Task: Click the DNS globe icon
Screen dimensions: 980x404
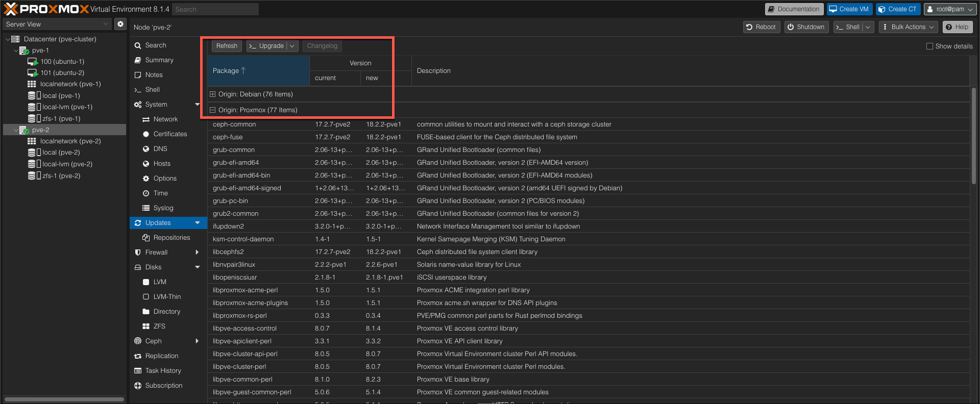Action: click(x=146, y=149)
